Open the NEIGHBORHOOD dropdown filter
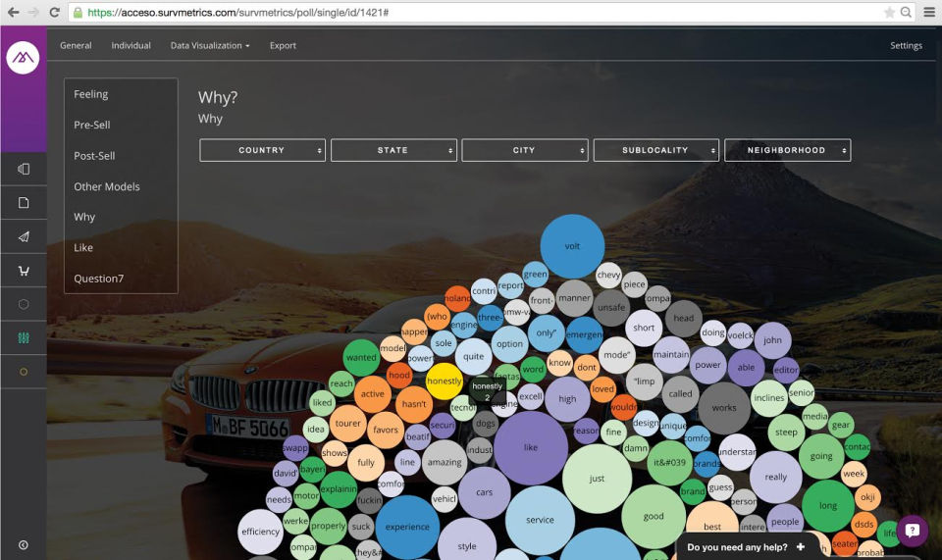 click(788, 150)
